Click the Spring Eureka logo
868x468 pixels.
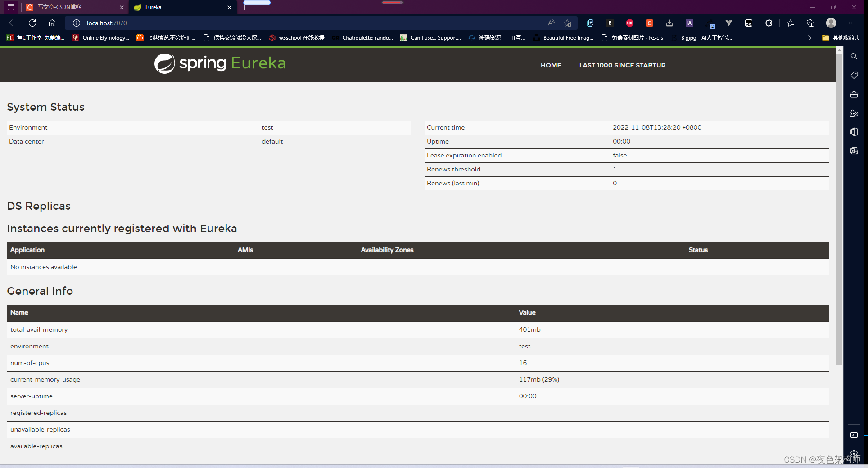click(220, 63)
